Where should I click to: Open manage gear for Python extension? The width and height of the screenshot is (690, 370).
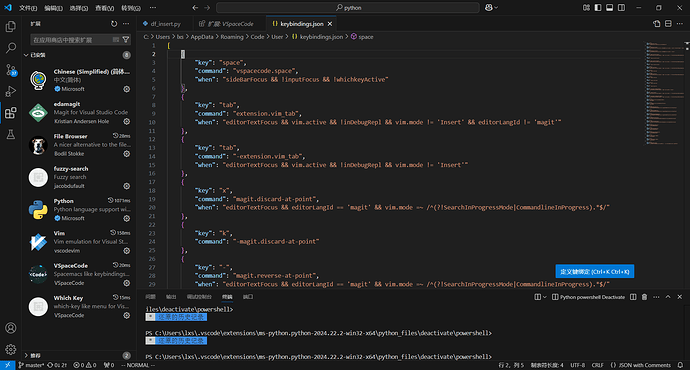[127, 218]
